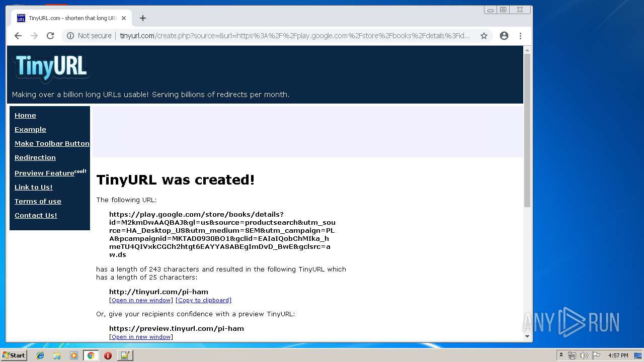Image resolution: width=644 pixels, height=362 pixels.
Task: Click the Chrome taskbar icon
Action: [91, 355]
